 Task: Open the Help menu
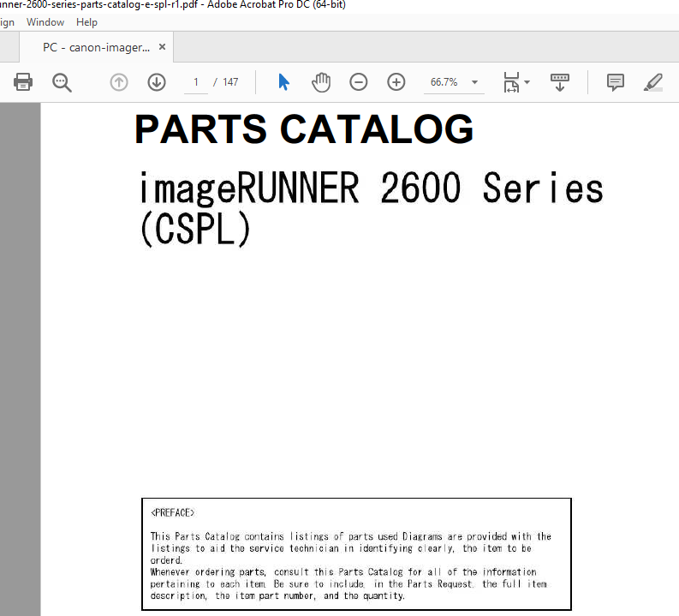pos(86,22)
